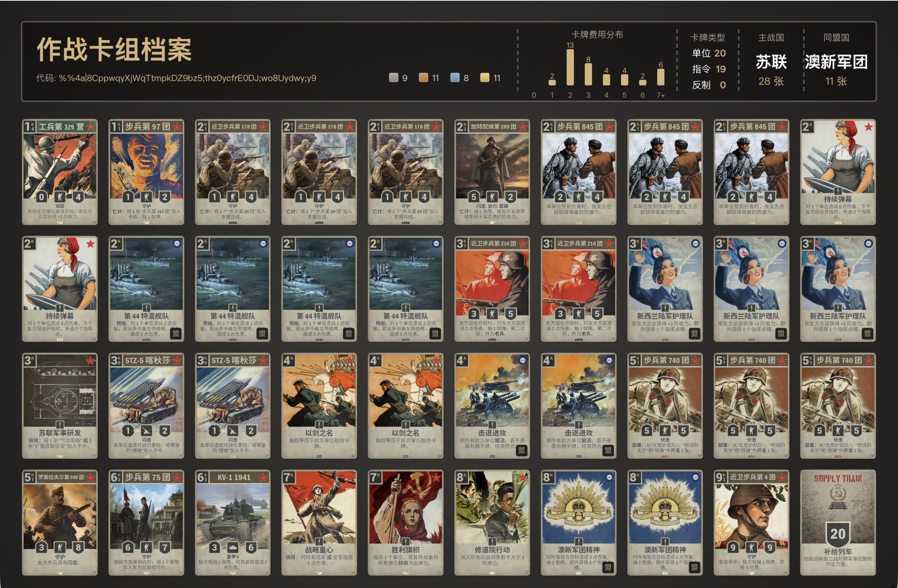Click the tallest cost bar labeled 13

coord(570,67)
